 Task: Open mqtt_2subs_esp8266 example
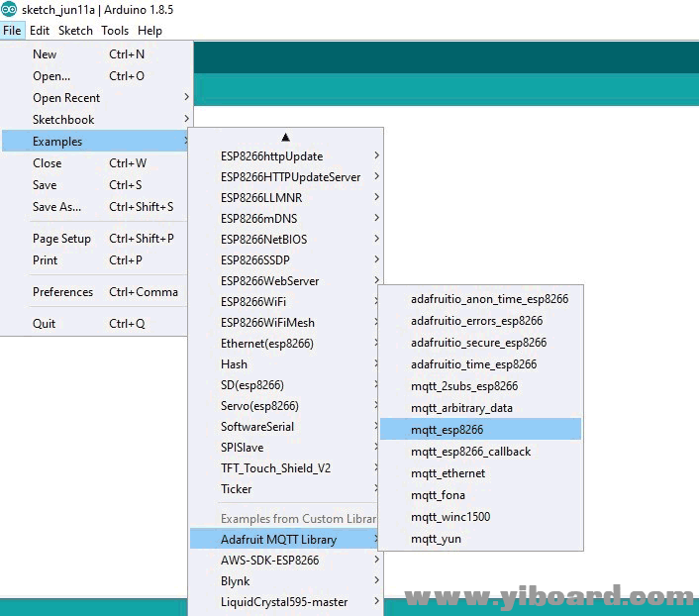(480, 386)
